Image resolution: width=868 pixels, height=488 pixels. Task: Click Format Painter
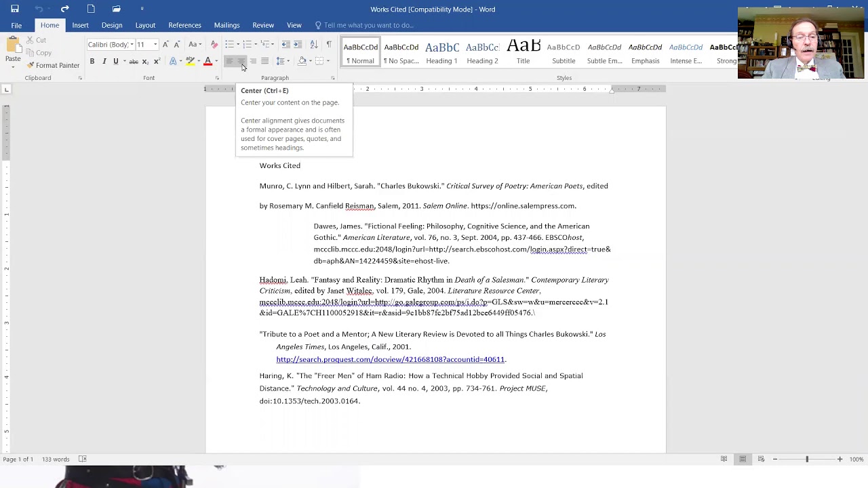(x=53, y=65)
